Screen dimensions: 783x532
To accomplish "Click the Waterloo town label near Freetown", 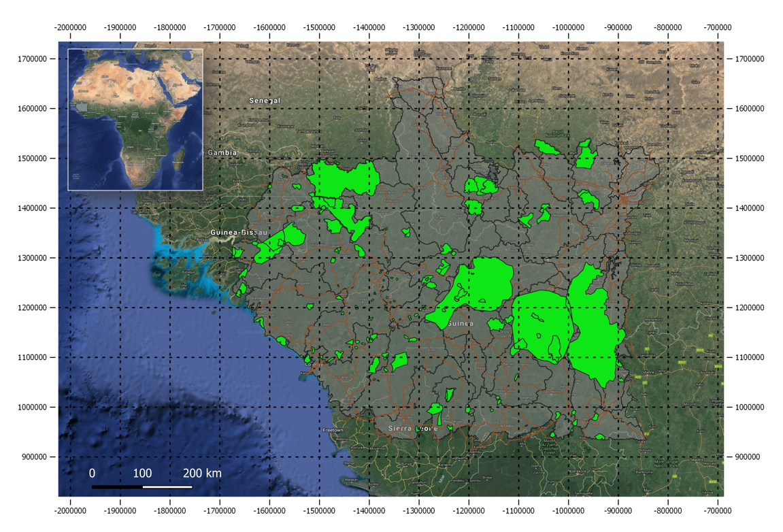I will (x=343, y=439).
